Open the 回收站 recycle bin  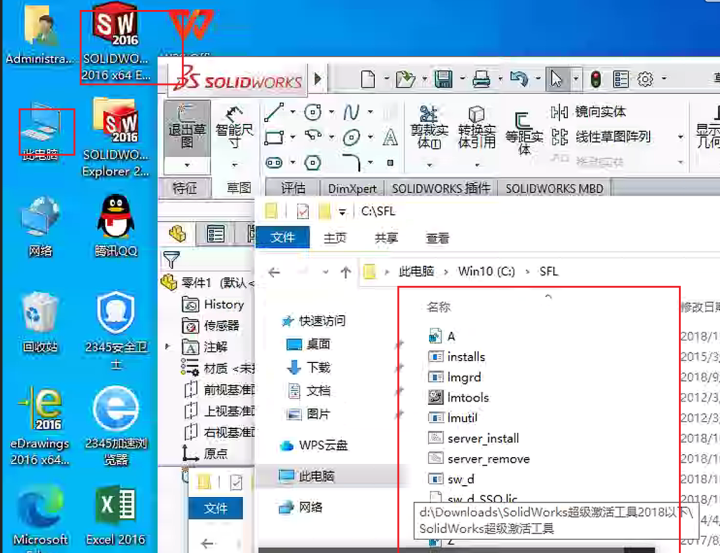tap(40, 322)
